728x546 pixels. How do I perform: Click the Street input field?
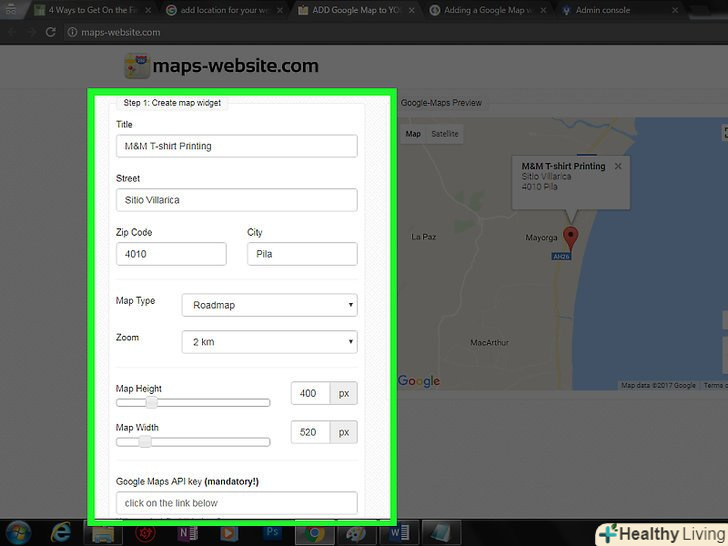(x=237, y=200)
